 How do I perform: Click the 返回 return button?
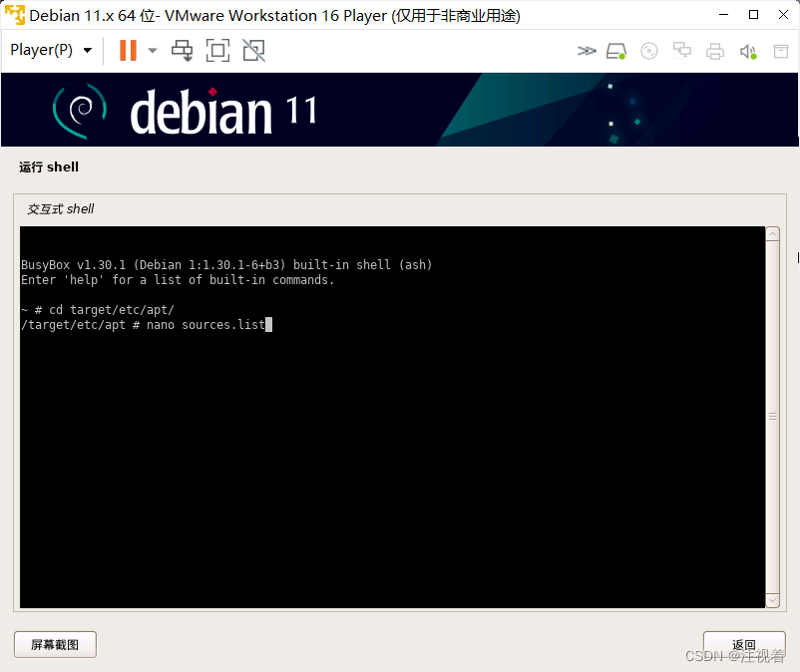coord(743,644)
